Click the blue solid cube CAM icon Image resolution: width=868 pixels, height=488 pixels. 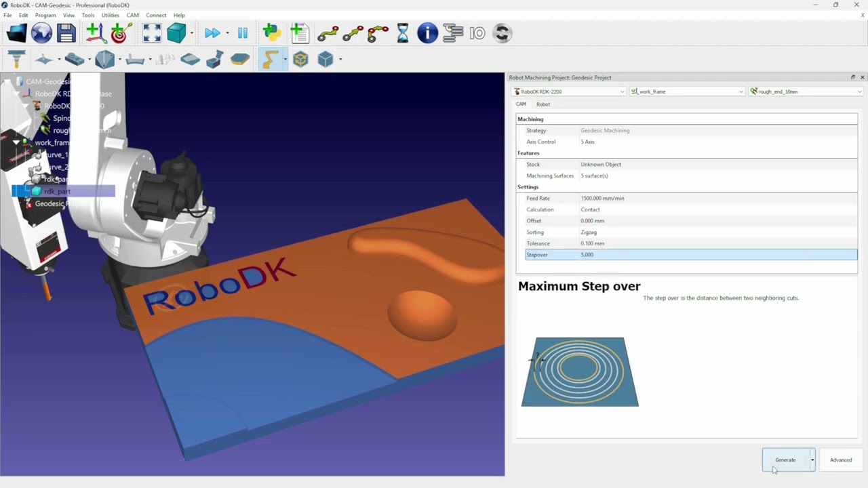[325, 59]
